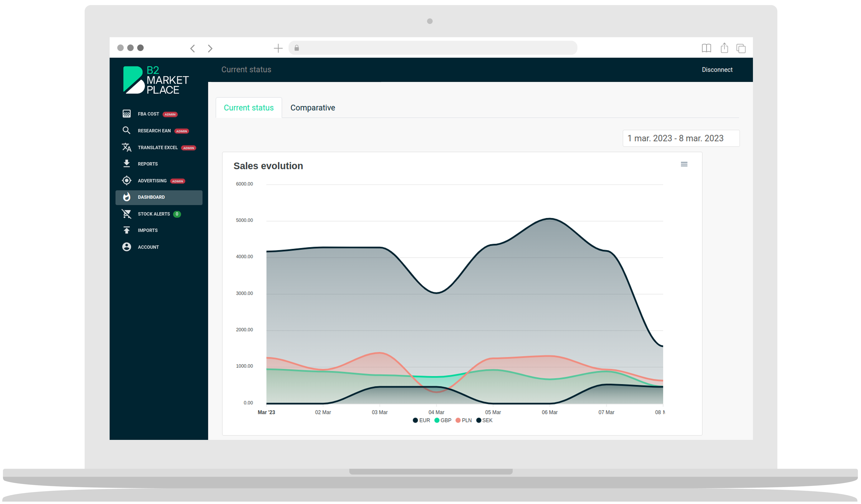Toggle the GBP series in legend
Screen dimensions: 861x504
[x=443, y=420]
